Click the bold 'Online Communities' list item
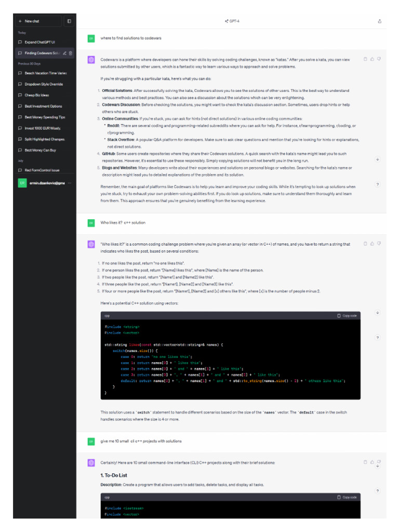The image size is (399, 532). coord(120,119)
